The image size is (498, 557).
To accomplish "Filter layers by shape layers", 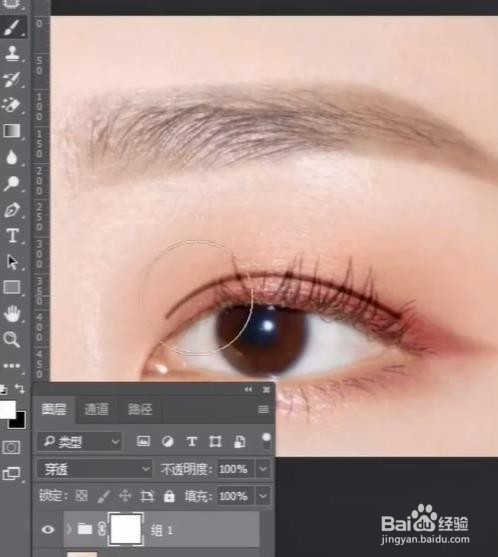I will point(215,442).
